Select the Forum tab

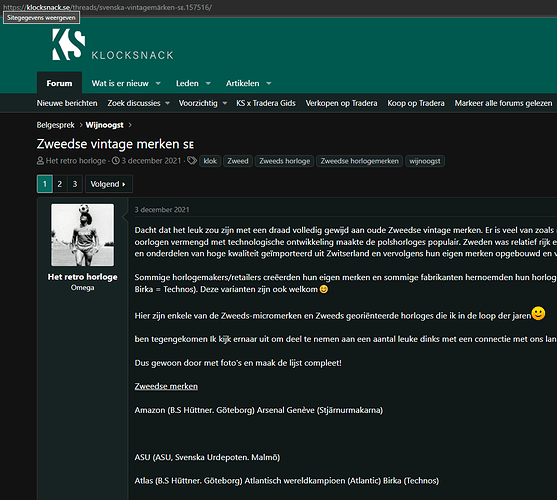[x=59, y=83]
